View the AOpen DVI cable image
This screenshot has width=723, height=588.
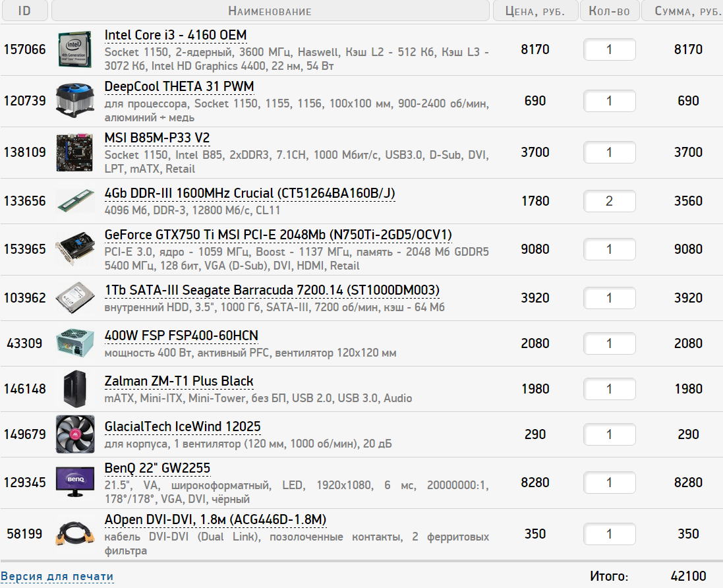pyautogui.click(x=74, y=533)
